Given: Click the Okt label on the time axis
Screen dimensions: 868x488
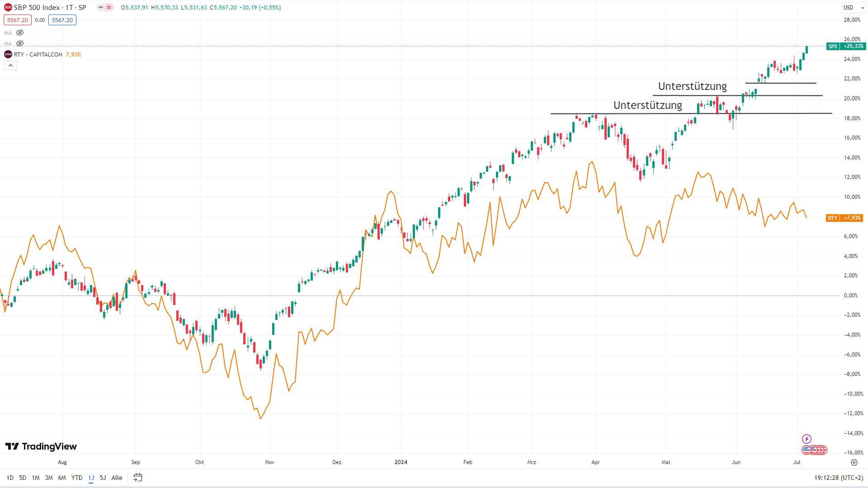Looking at the screenshot, I should pos(199,462).
